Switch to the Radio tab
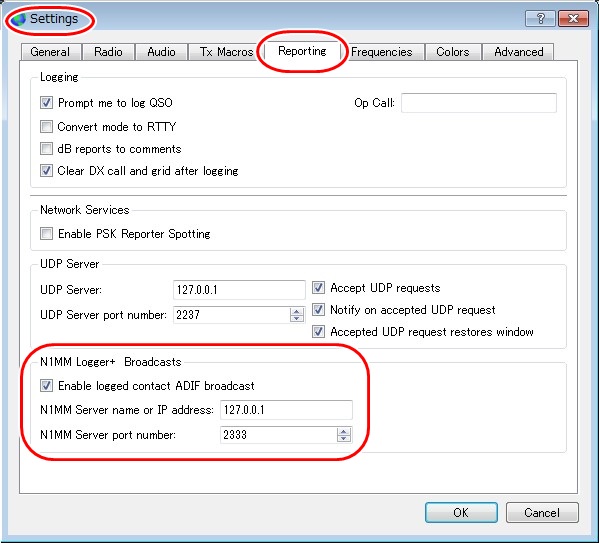This screenshot has width=599, height=543. [108, 52]
